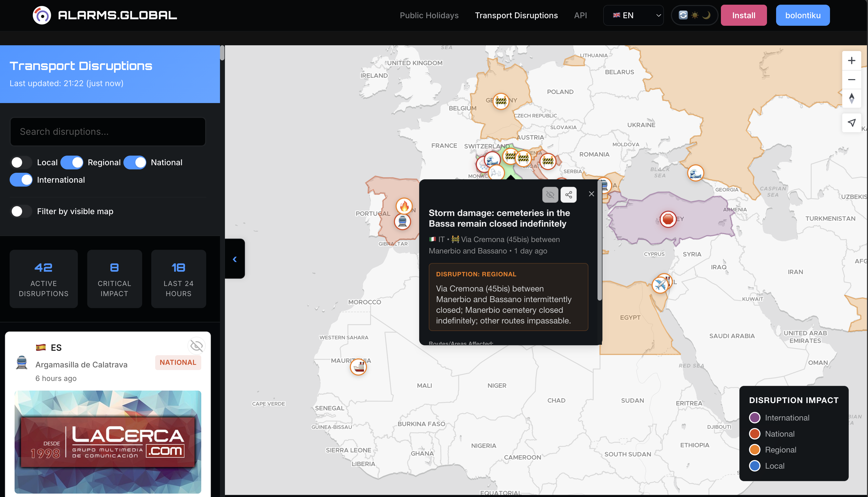Image resolution: width=868 pixels, height=497 pixels.
Task: Click the wave marker near Georgia
Action: pyautogui.click(x=695, y=173)
